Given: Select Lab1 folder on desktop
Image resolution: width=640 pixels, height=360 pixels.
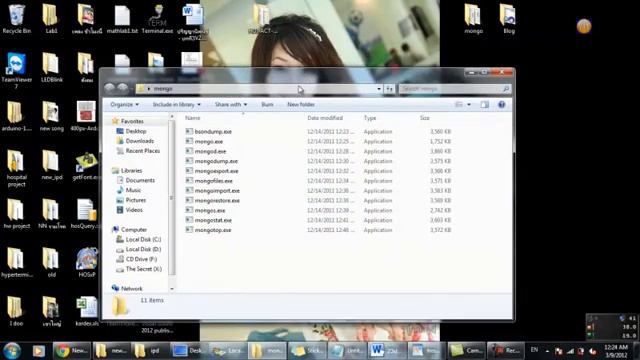Looking at the screenshot, I should tap(51, 19).
